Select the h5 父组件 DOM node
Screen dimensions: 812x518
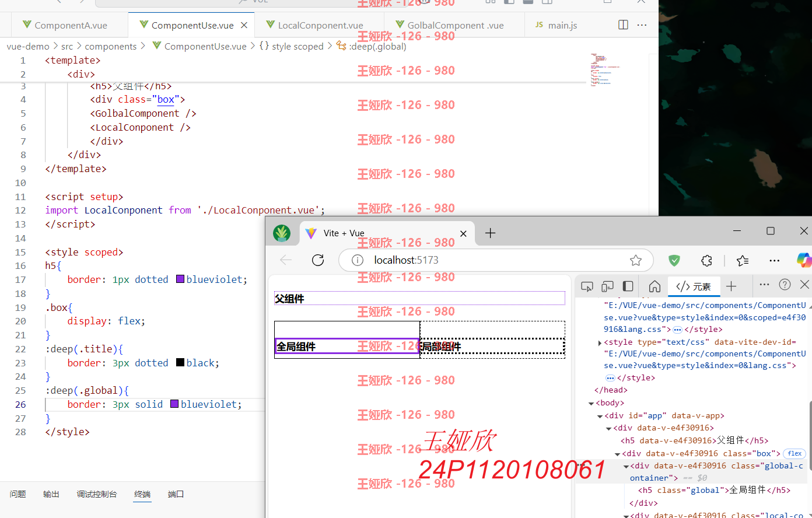pos(694,440)
